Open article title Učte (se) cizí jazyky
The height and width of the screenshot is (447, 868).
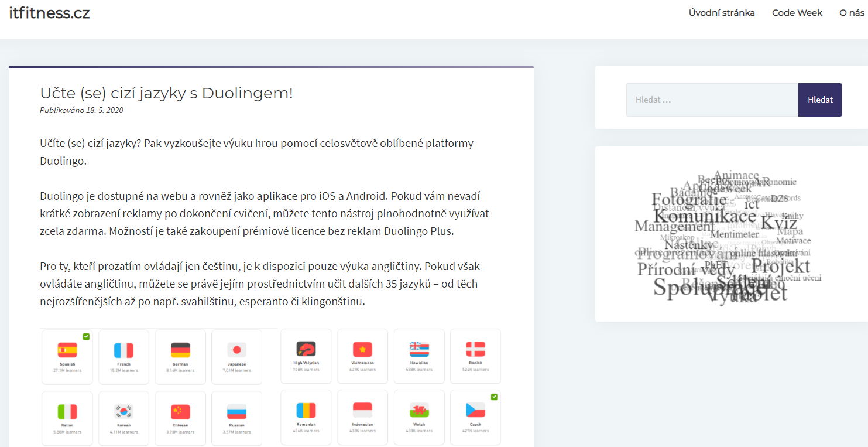pyautogui.click(x=166, y=93)
